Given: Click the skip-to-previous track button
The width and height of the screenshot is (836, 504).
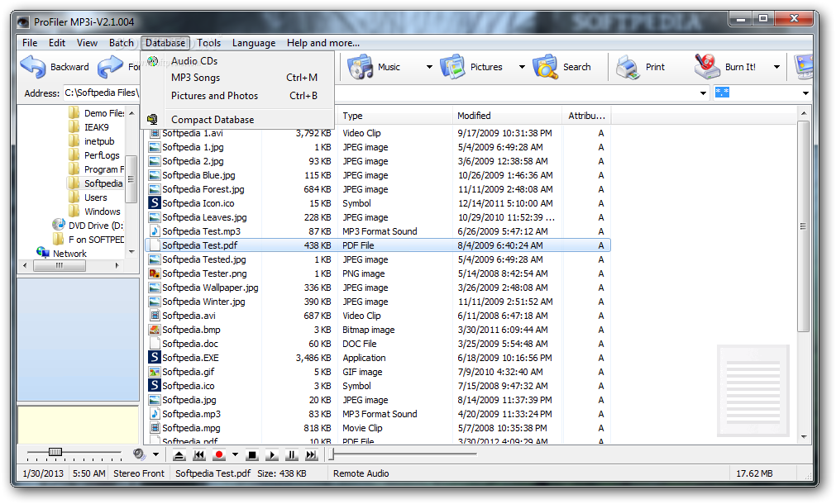Looking at the screenshot, I should click(198, 455).
